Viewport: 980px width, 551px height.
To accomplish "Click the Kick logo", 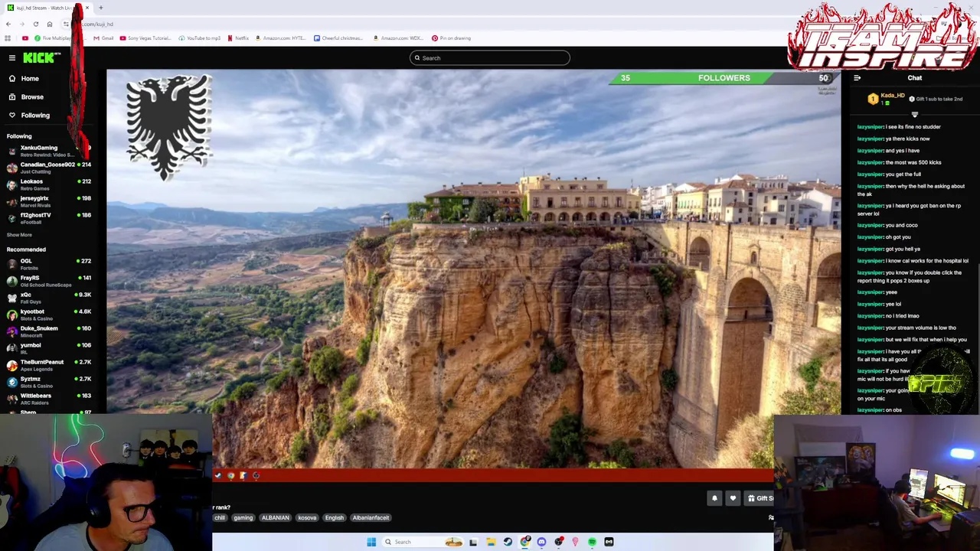I will 41,58.
